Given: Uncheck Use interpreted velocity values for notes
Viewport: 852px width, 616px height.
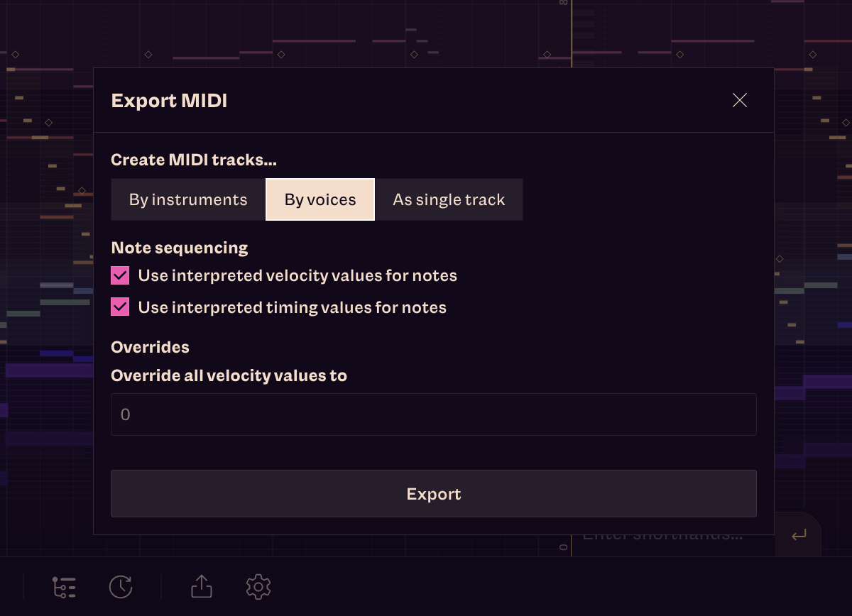Looking at the screenshot, I should (x=119, y=275).
